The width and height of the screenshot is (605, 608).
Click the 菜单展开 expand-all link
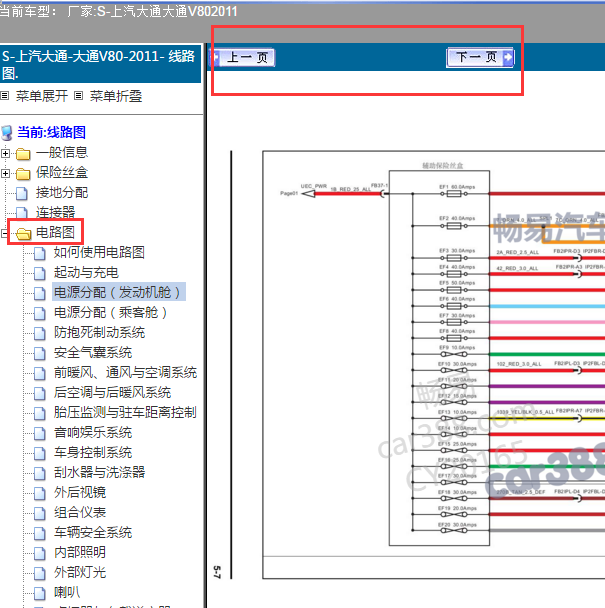42,96
